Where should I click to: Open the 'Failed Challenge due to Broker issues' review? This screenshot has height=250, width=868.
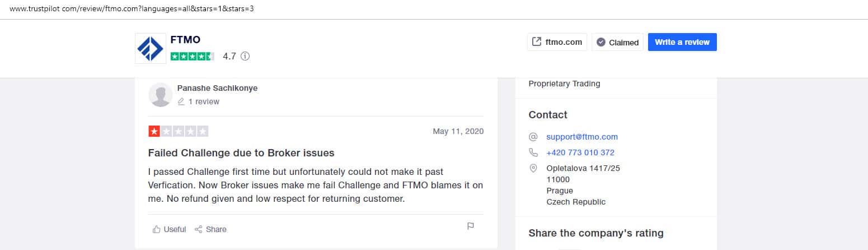241,152
